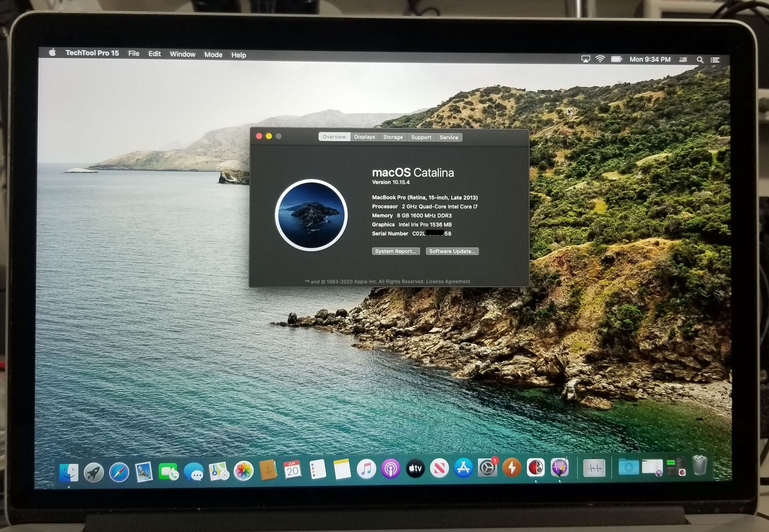Click the System Report button
The width and height of the screenshot is (769, 532).
[x=396, y=251]
